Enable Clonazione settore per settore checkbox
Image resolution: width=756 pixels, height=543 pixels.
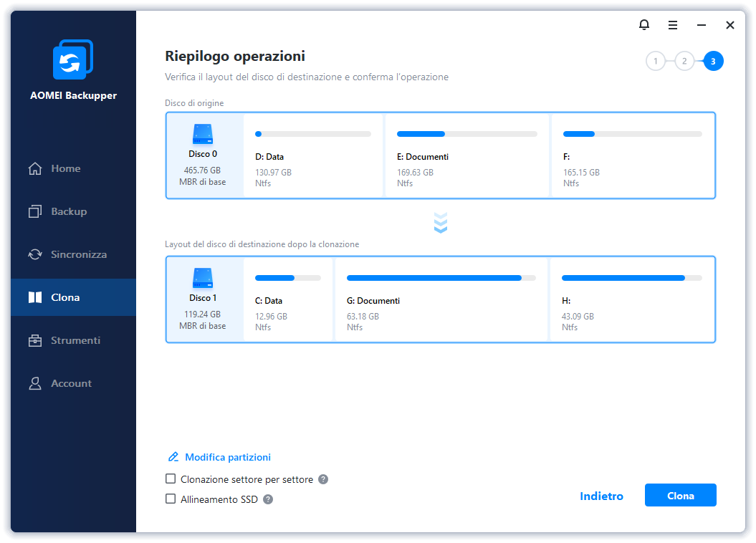[171, 479]
